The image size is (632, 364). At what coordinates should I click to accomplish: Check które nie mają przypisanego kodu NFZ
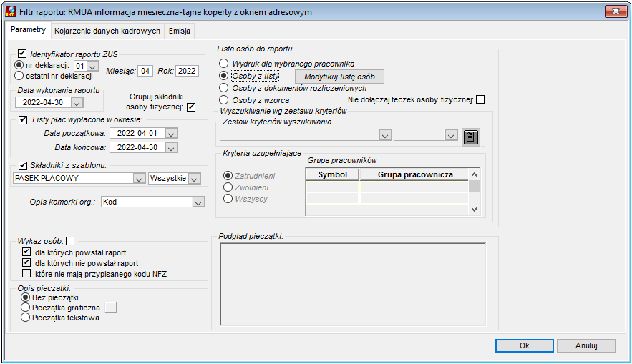point(26,274)
